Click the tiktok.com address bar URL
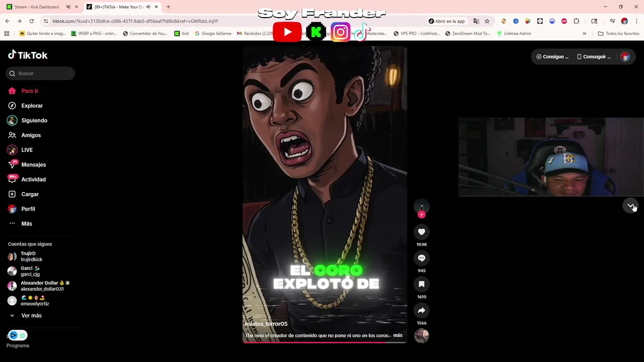 click(135, 21)
